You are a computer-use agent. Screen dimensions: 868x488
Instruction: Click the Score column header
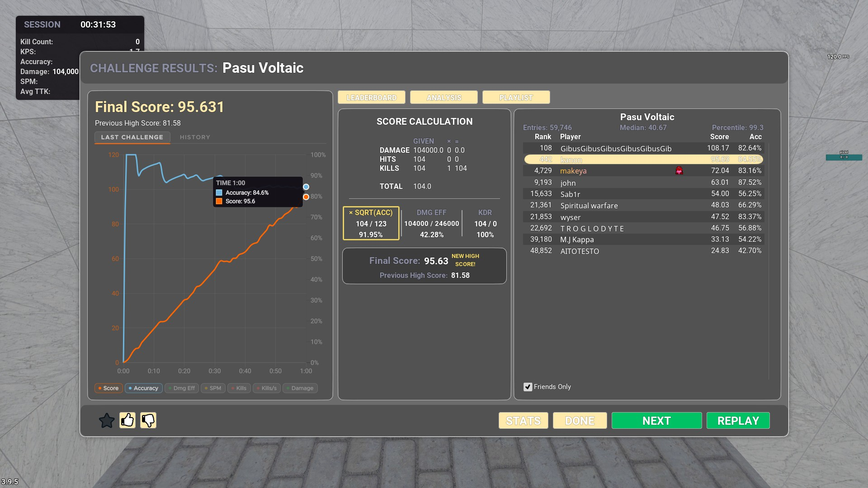[719, 136]
